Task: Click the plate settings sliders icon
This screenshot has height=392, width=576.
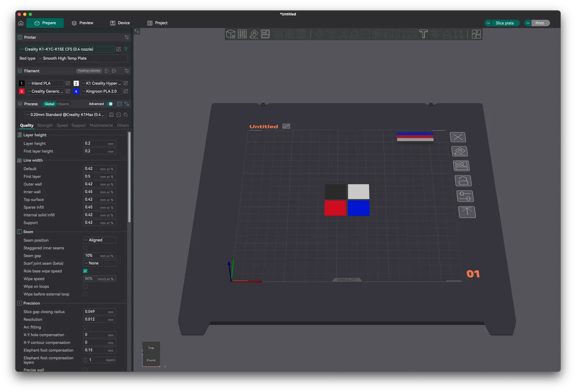Action: click(465, 196)
